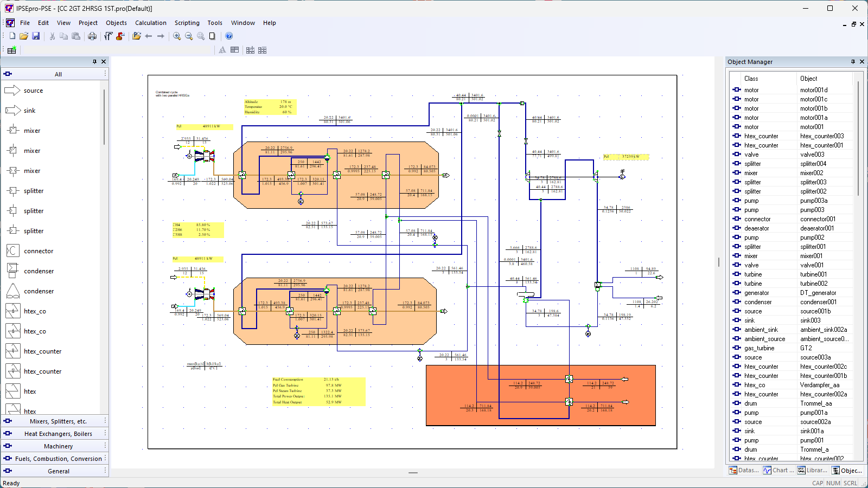
Task: Click the Open folder toolbar icon
Action: (x=24, y=36)
